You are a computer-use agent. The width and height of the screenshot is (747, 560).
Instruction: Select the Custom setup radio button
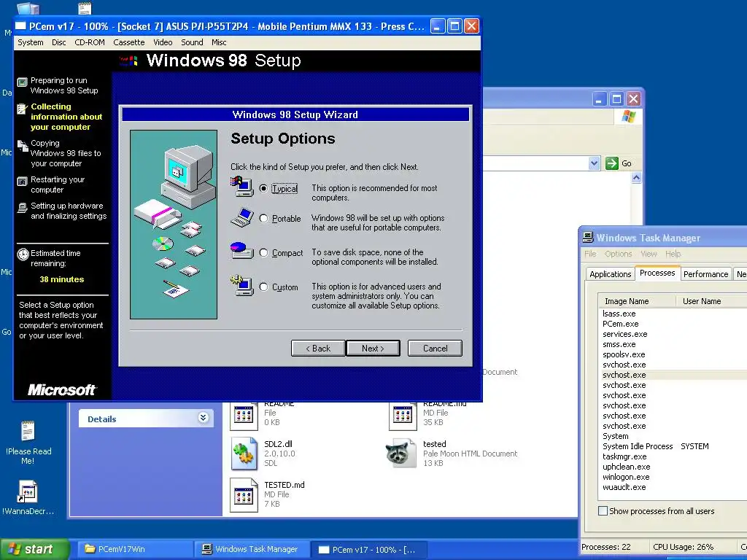point(263,287)
